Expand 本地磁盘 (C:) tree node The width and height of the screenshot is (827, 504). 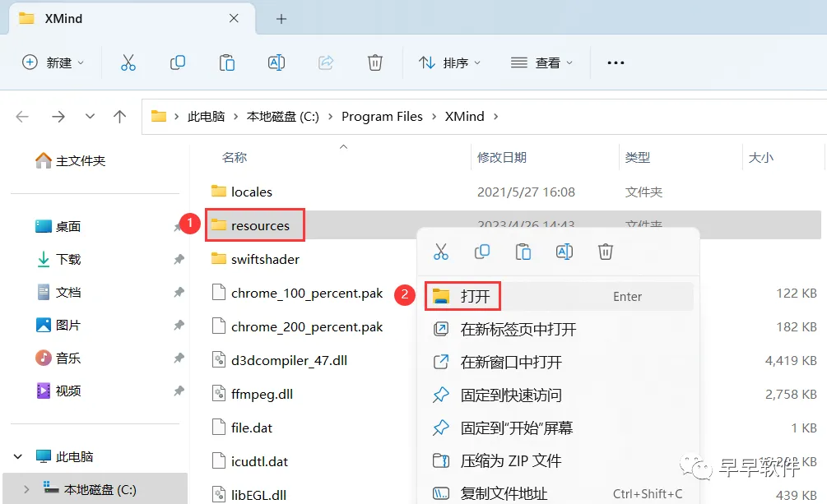coord(26,489)
